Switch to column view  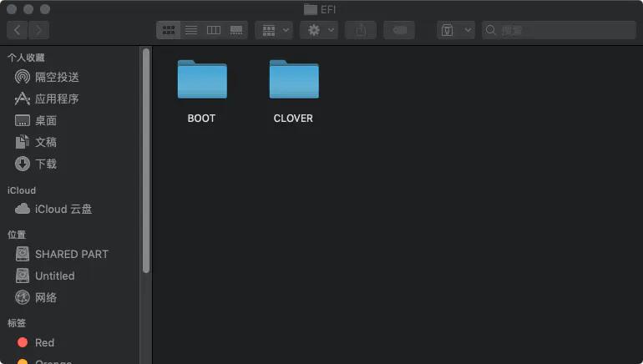click(214, 30)
